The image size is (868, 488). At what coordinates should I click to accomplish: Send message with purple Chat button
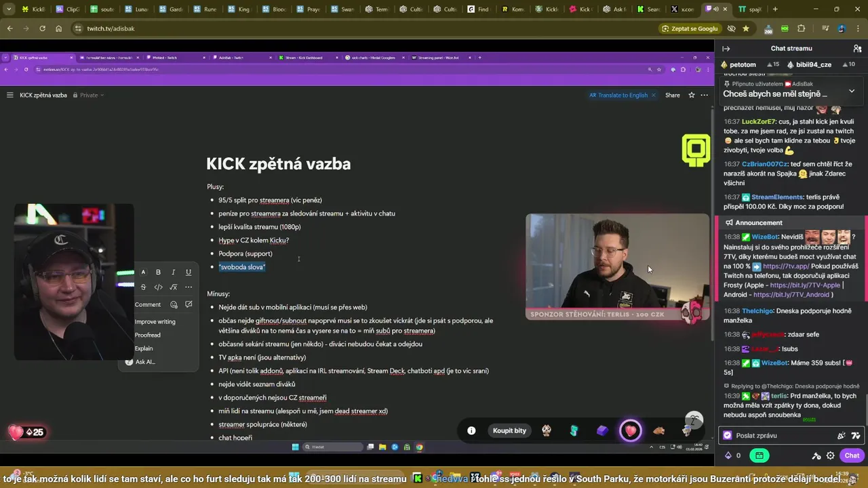click(852, 455)
